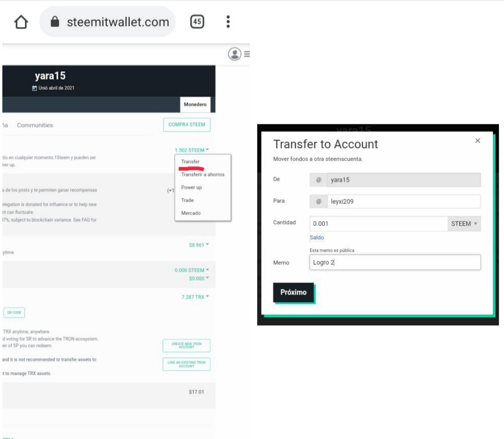The height and width of the screenshot is (439, 504).
Task: Click LINK AN EXISTING TRON ACCOUNT button
Action: (187, 364)
